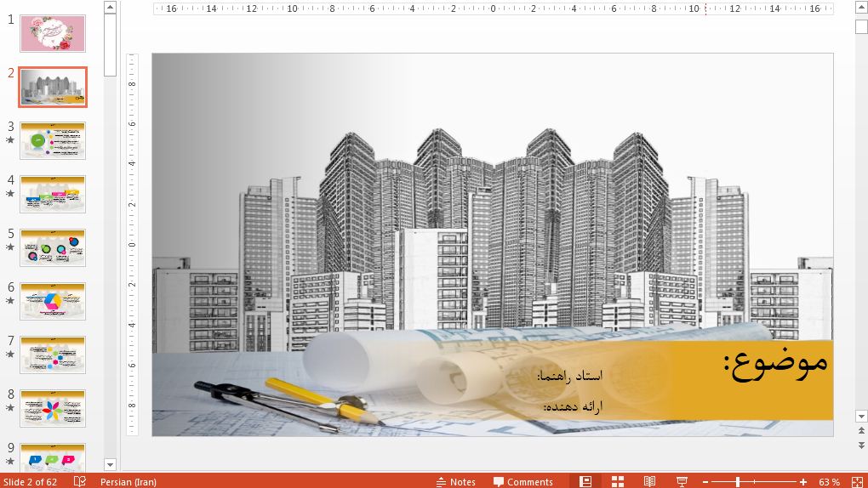868x488 pixels.
Task: Click the zoom out minus button
Action: (705, 482)
